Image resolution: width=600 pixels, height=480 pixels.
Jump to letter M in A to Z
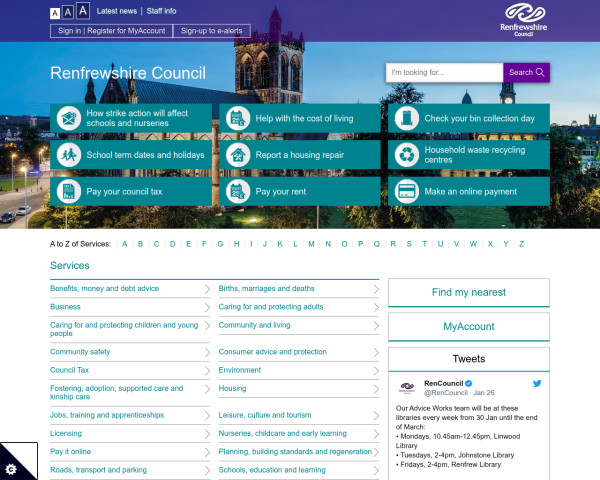311,244
